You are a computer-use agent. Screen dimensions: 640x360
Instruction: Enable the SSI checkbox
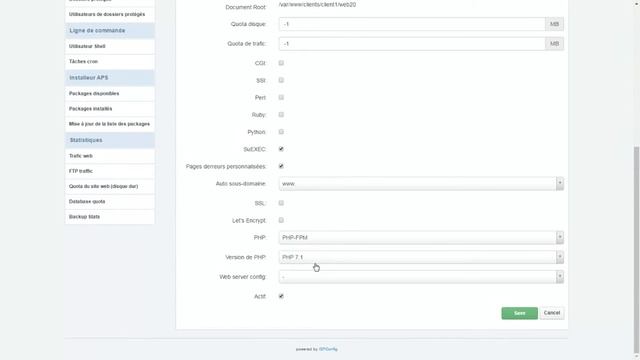(281, 80)
